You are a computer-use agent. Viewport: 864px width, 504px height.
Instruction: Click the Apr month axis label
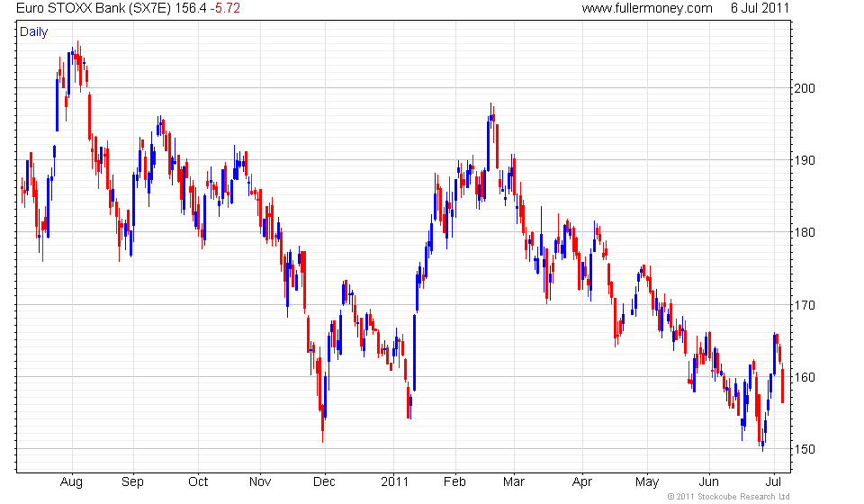582,482
